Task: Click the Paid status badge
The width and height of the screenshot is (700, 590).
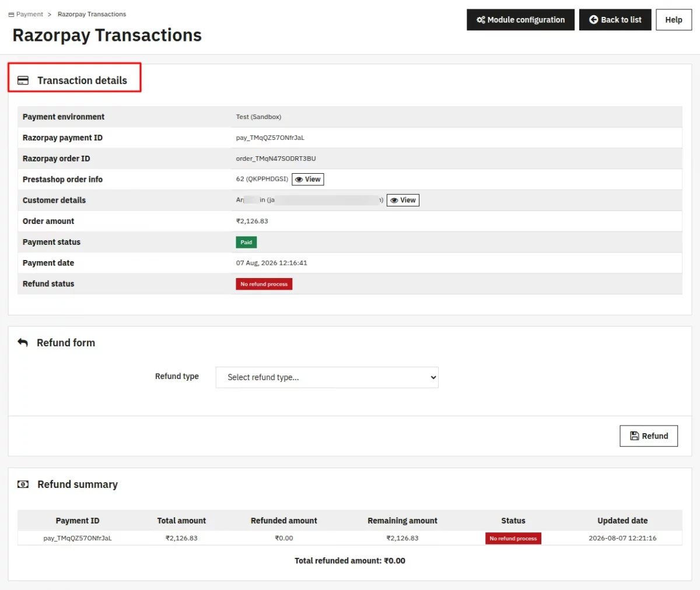Action: pos(246,243)
